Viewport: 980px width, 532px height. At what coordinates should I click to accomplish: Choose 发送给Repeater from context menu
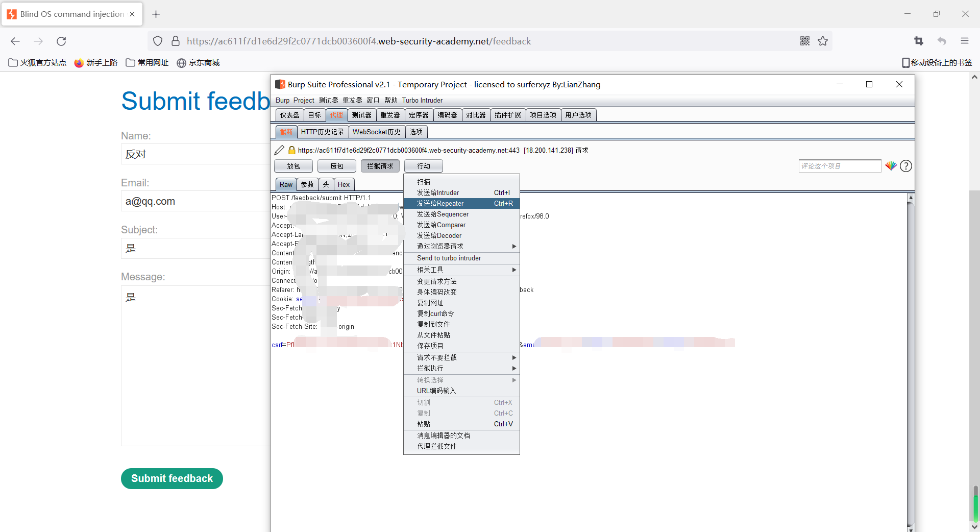tap(461, 203)
